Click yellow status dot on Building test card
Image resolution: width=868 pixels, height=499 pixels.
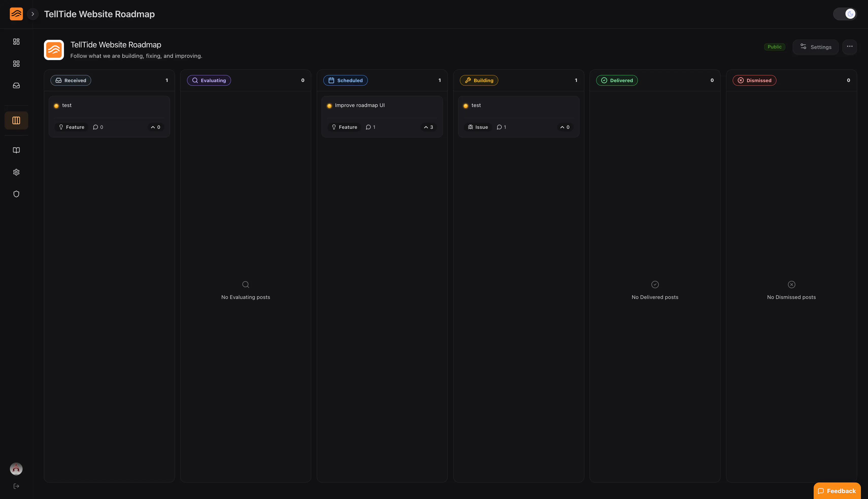(x=466, y=106)
